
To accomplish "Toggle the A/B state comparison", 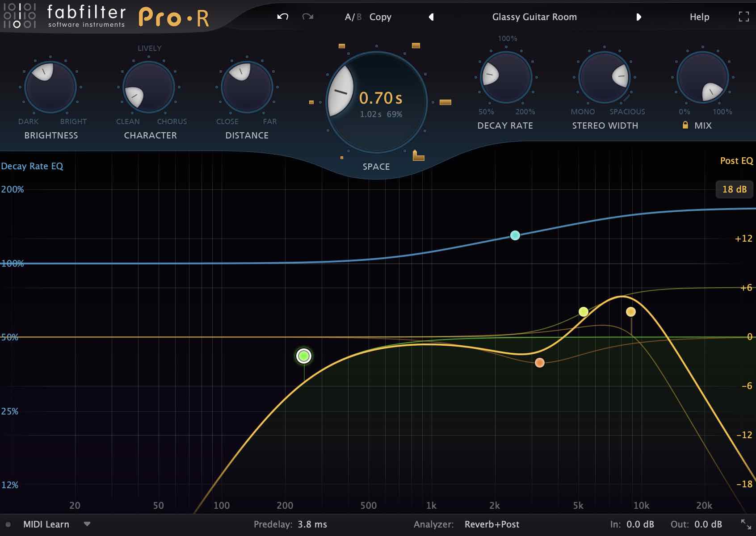I will (x=353, y=17).
